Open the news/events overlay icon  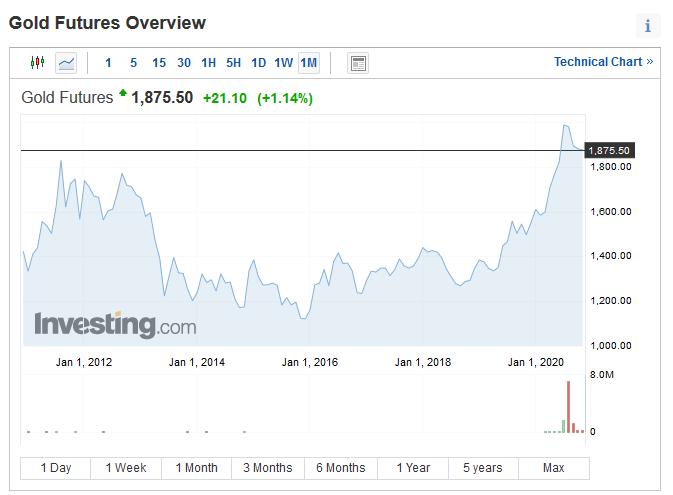357,63
